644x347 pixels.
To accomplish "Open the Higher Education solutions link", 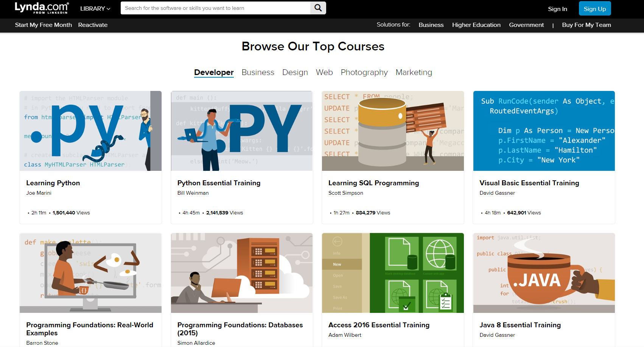I will [x=476, y=25].
